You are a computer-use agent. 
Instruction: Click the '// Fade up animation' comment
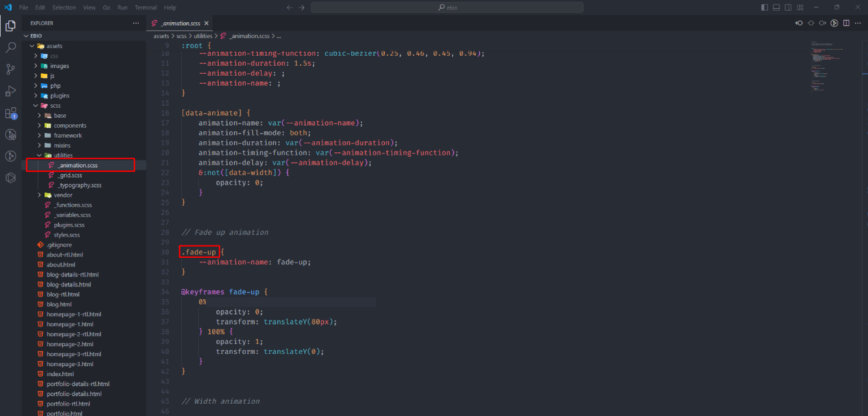pyautogui.click(x=225, y=232)
